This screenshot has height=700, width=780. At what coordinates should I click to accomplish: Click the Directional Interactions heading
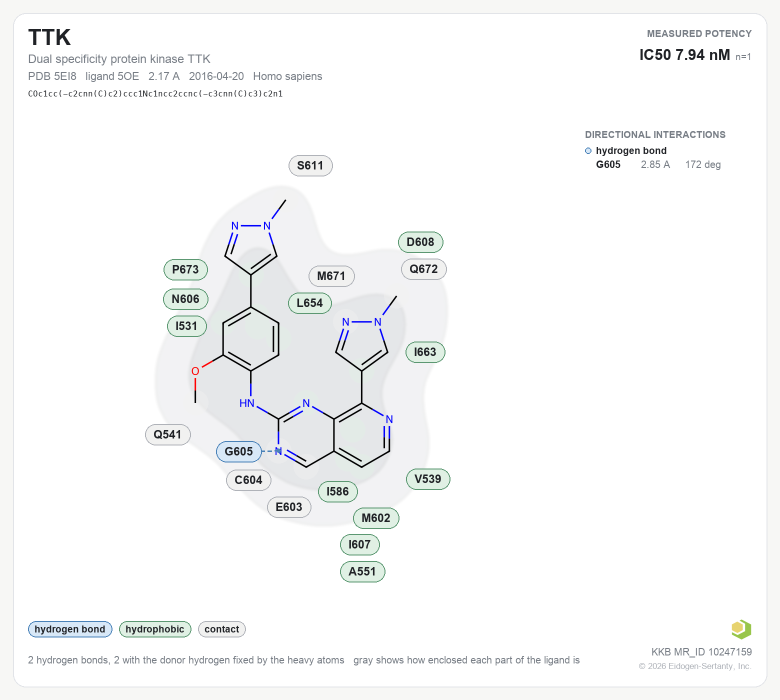tap(655, 134)
